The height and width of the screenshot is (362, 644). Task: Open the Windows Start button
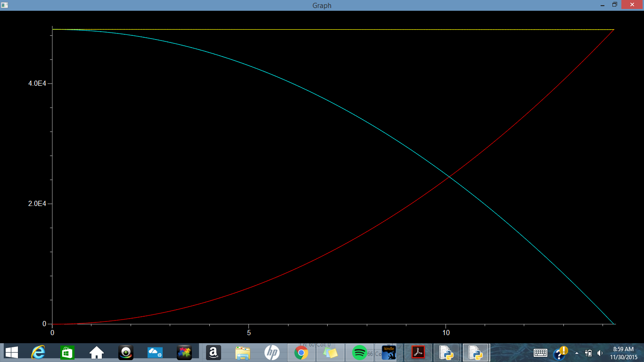[x=11, y=352]
